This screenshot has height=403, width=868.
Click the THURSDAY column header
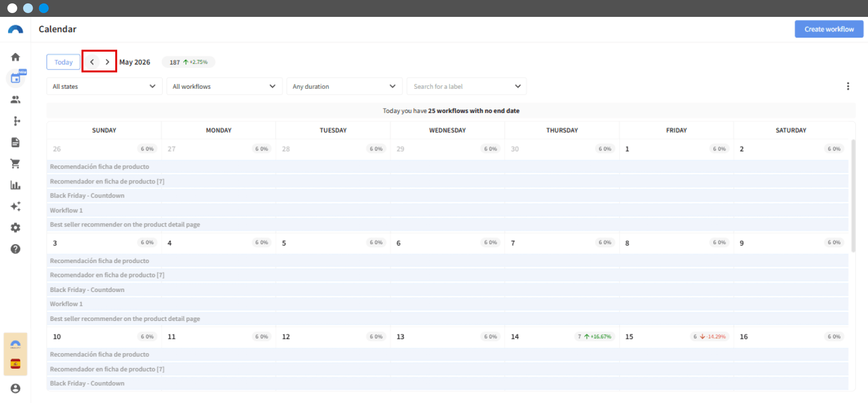coord(562,130)
